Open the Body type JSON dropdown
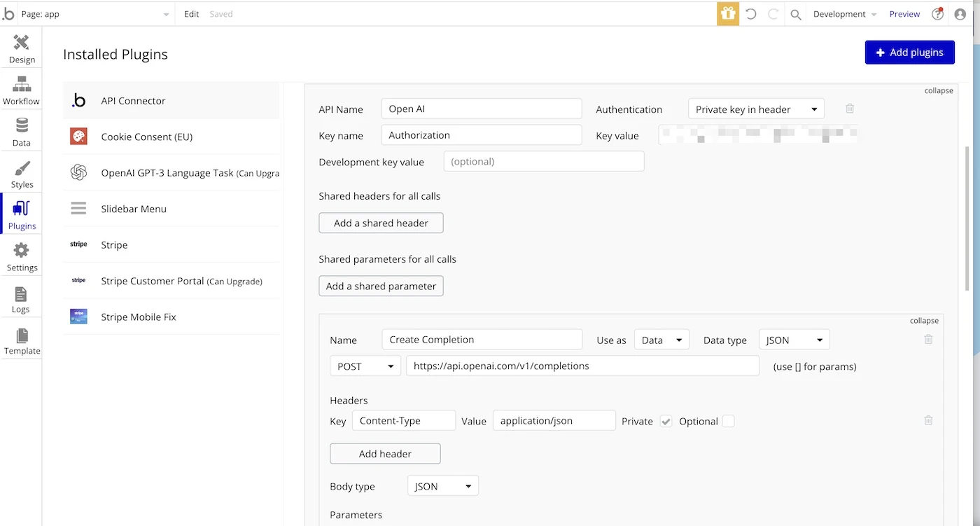This screenshot has height=526, width=980. (x=442, y=486)
